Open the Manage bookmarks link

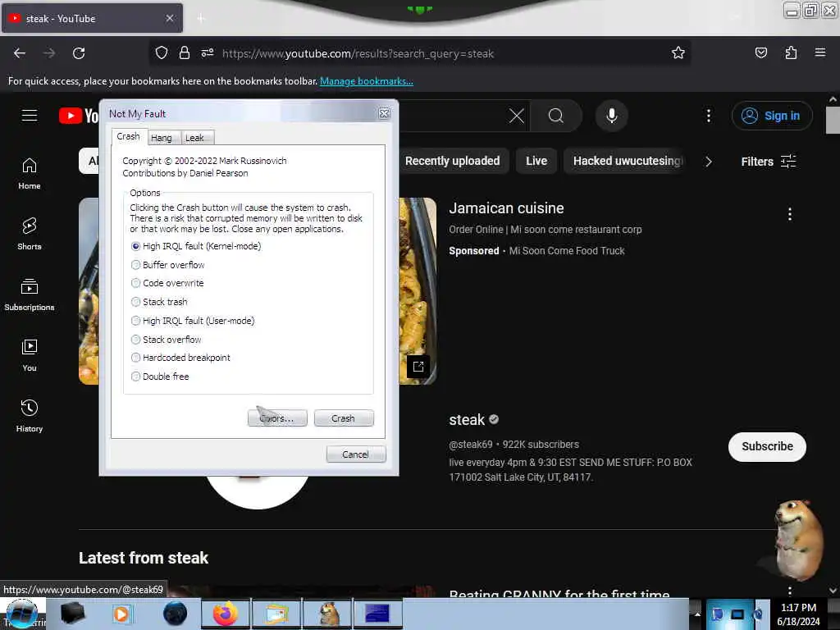coord(367,81)
